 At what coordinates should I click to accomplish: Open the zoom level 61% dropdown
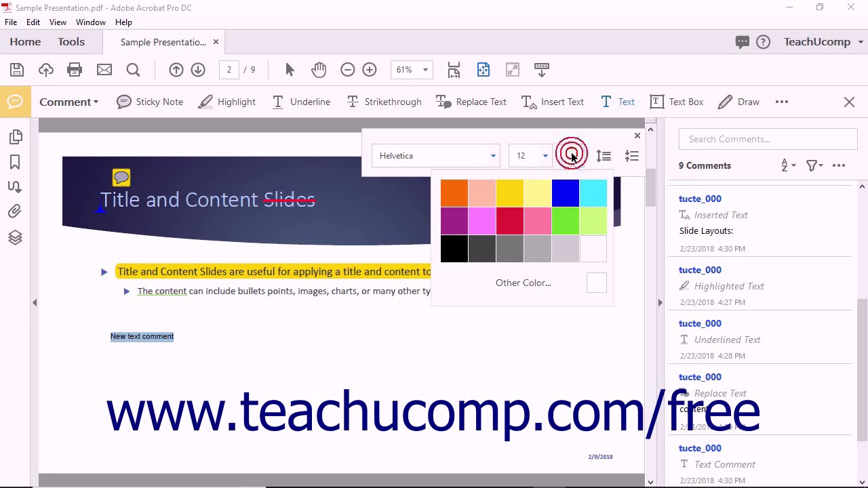coord(412,70)
